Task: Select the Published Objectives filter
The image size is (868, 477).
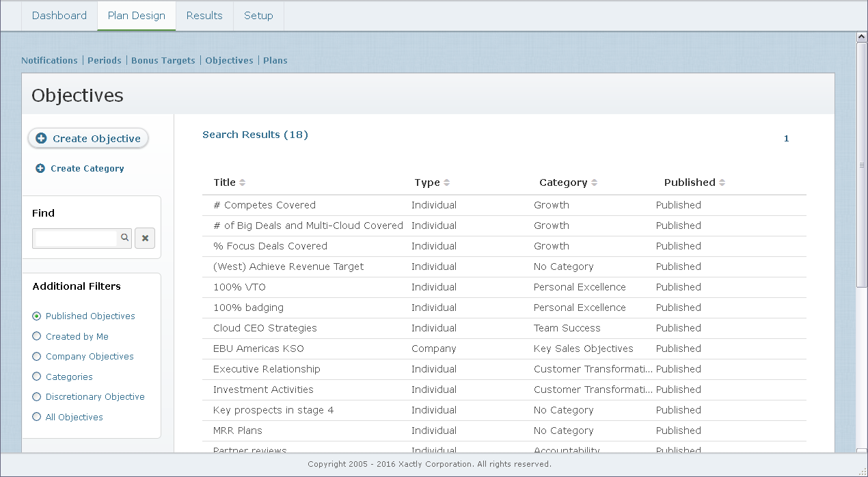Action: 37,316
